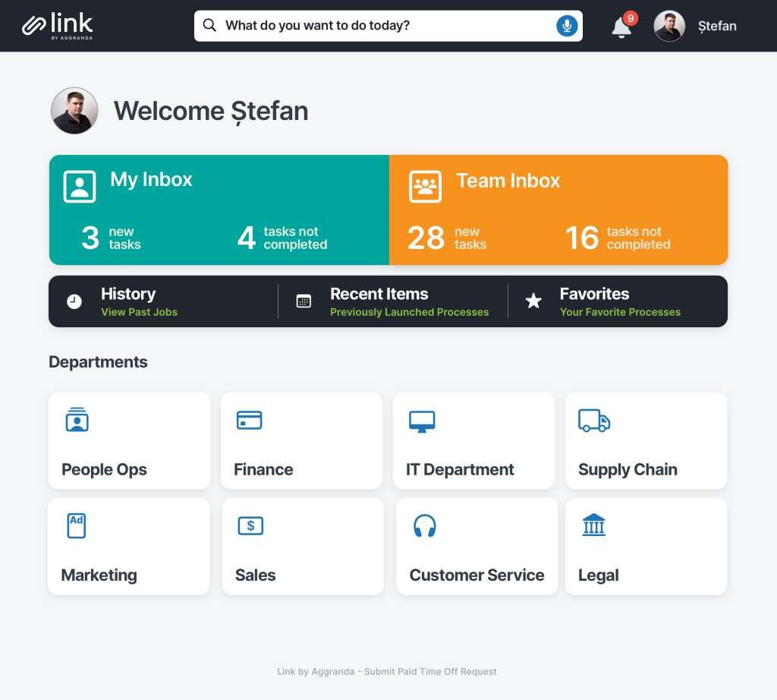This screenshot has height=700, width=777.
Task: Click View Past Jobs link
Action: tap(140, 312)
